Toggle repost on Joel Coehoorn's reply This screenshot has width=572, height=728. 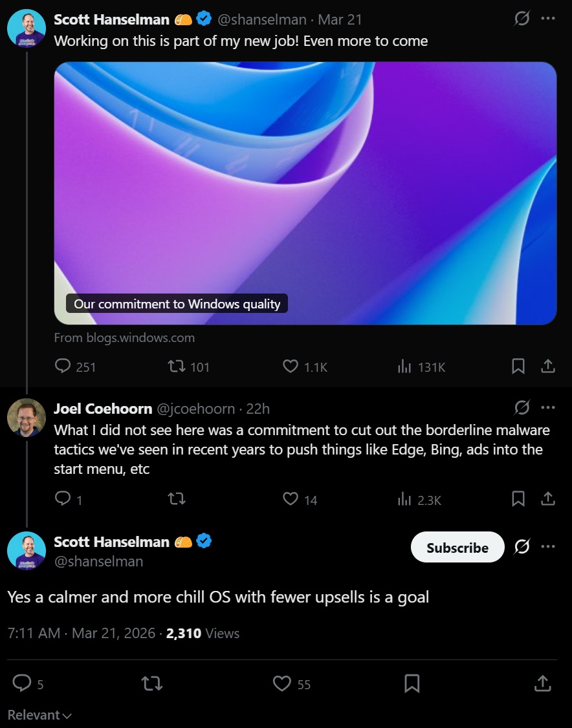point(176,498)
